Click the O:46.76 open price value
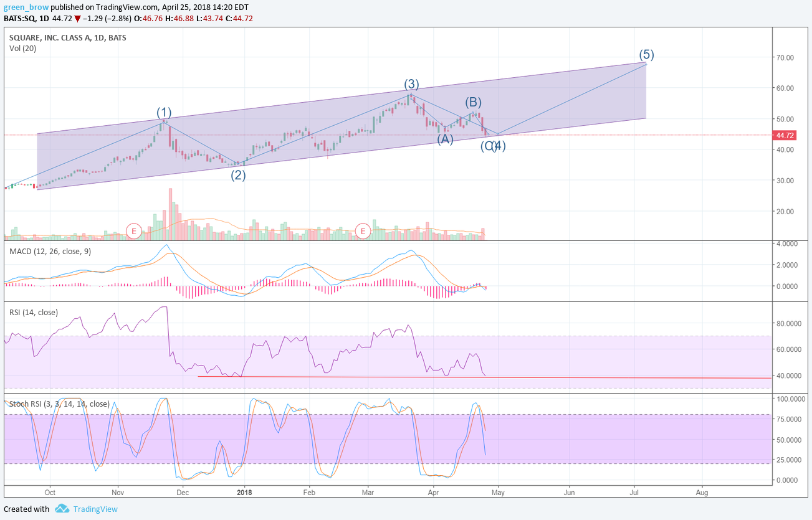Image resolution: width=812 pixels, height=520 pixels. 150,17
